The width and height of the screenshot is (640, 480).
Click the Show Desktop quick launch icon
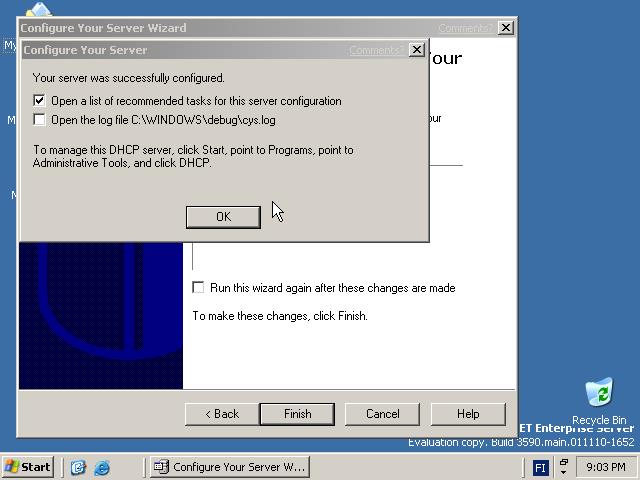point(78,467)
